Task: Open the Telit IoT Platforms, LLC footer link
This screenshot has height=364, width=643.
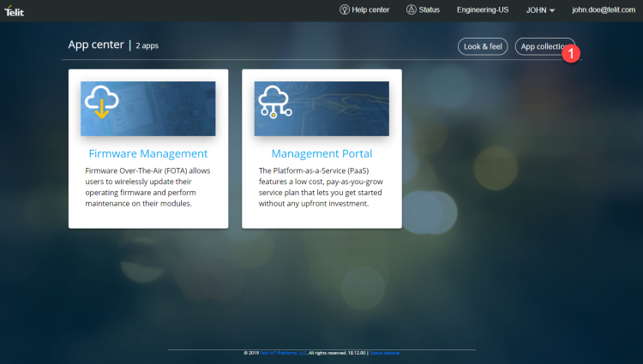Action: click(x=284, y=353)
